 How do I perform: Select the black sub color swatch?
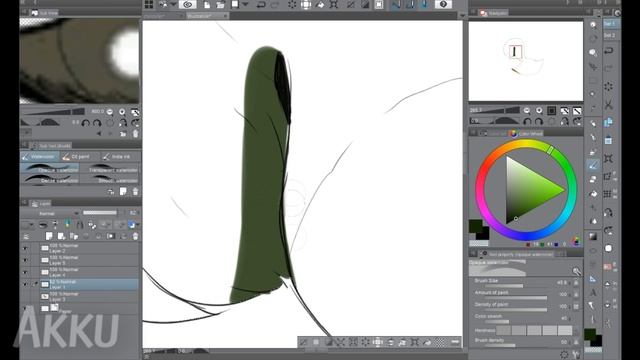[x=483, y=233]
